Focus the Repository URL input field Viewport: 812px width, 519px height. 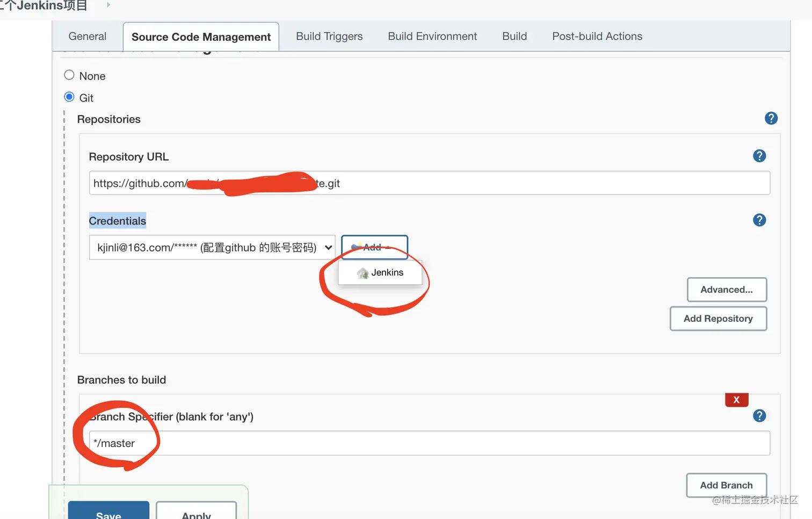point(430,183)
